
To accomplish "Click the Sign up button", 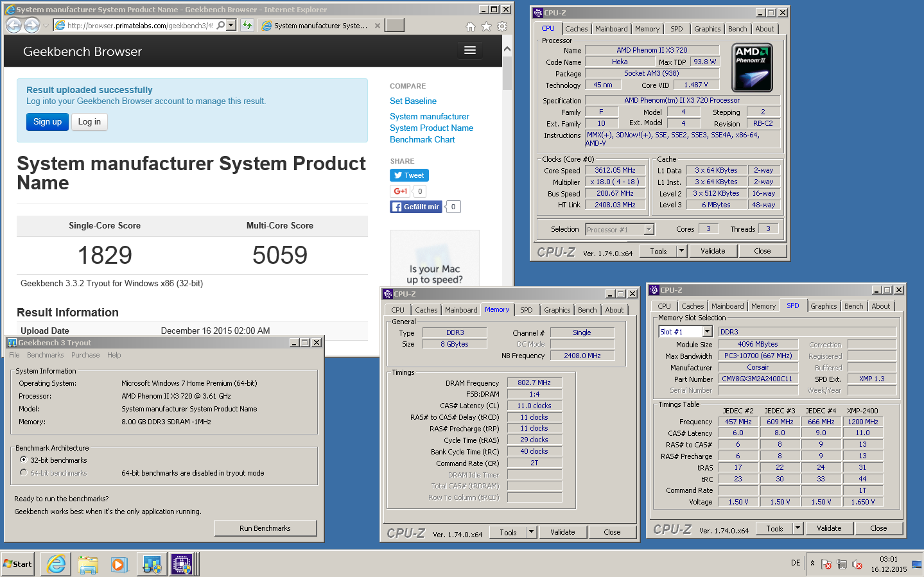I will coord(48,121).
